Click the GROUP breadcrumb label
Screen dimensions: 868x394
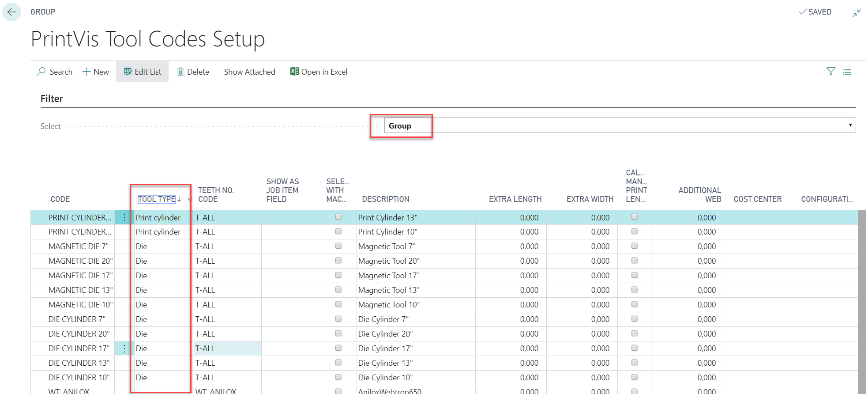[43, 12]
